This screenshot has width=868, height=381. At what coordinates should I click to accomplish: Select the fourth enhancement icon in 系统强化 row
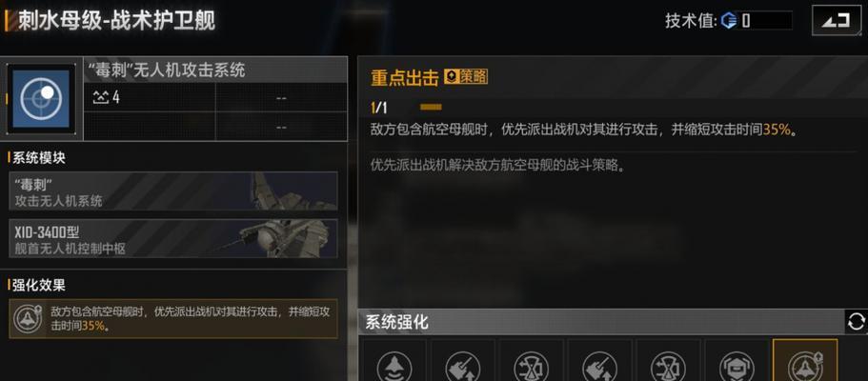tap(599, 361)
